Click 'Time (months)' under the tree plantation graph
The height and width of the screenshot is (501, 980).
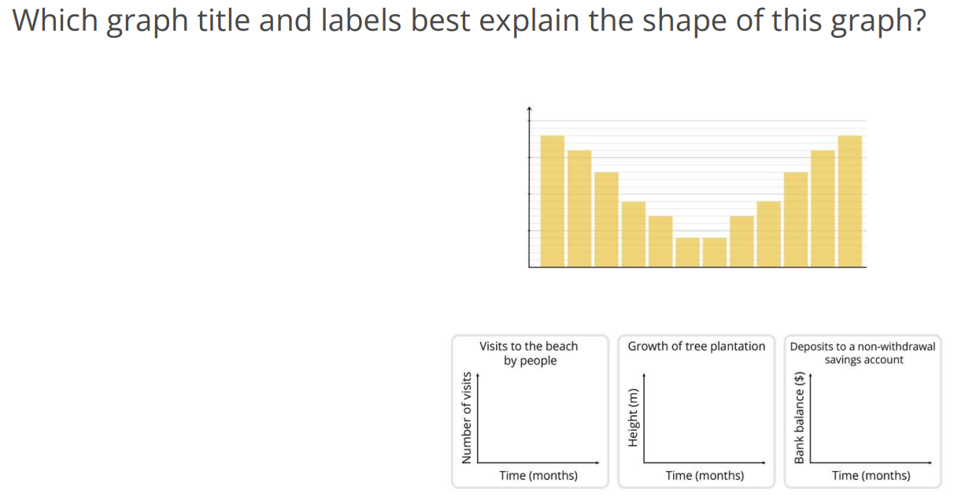[x=704, y=475]
